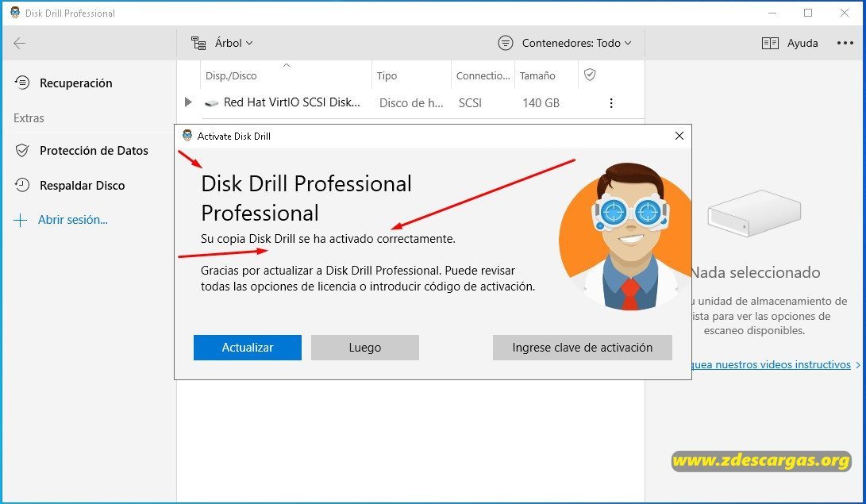Open Protección de Datos section
The width and height of the screenshot is (866, 504).
(x=94, y=151)
